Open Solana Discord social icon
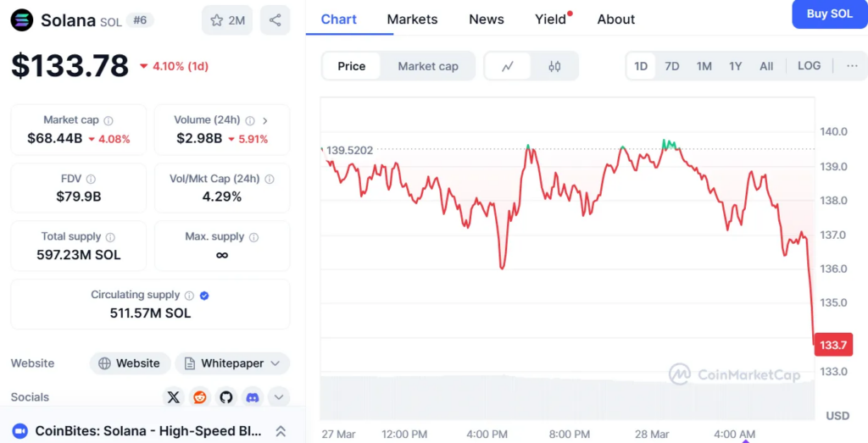Viewport: 868px width, 443px height. tap(252, 397)
